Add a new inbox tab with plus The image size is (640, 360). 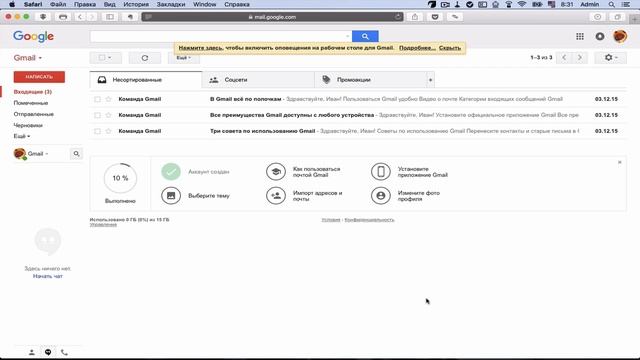tap(431, 80)
